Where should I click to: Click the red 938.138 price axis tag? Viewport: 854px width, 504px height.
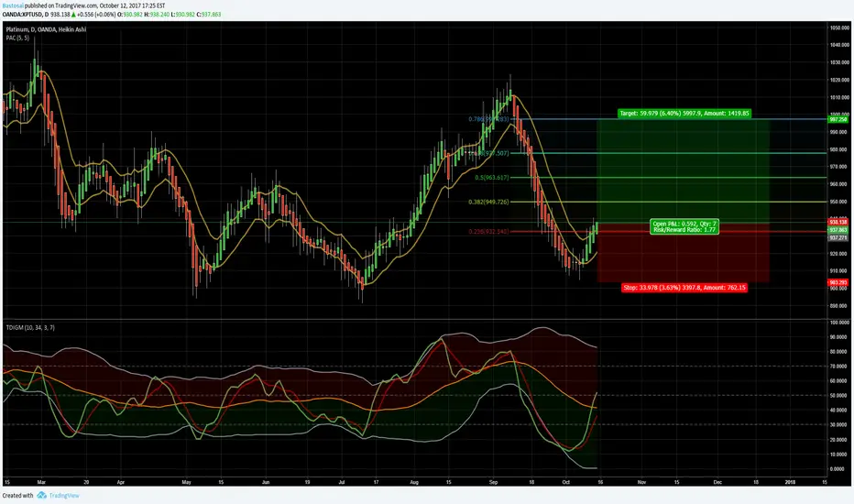click(838, 223)
